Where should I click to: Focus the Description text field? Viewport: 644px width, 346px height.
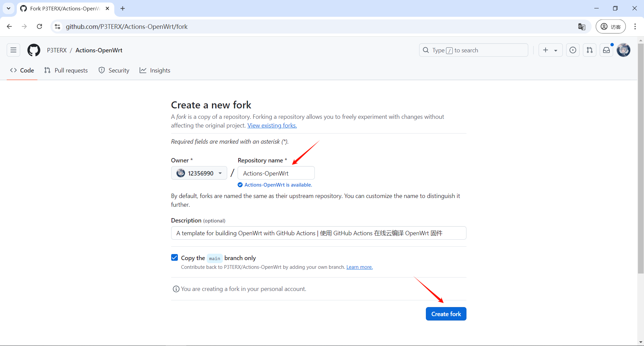pyautogui.click(x=318, y=233)
